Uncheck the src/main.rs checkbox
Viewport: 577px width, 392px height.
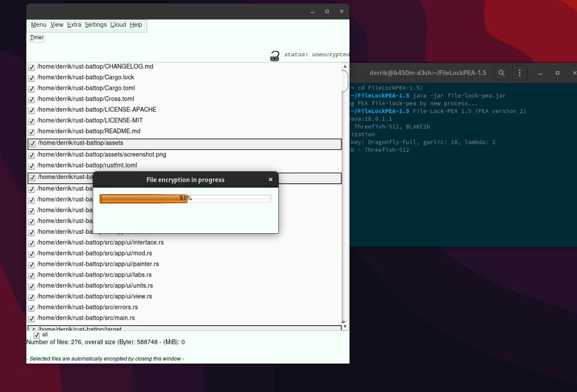[x=32, y=318]
